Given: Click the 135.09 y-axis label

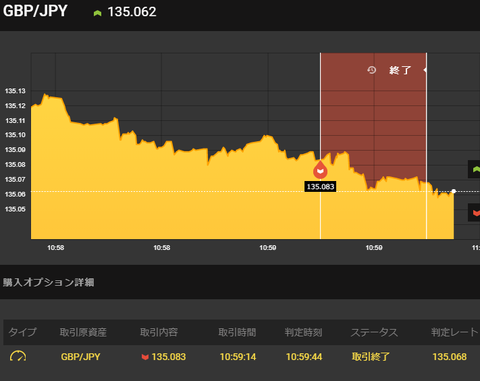Looking at the screenshot, I should (x=15, y=150).
